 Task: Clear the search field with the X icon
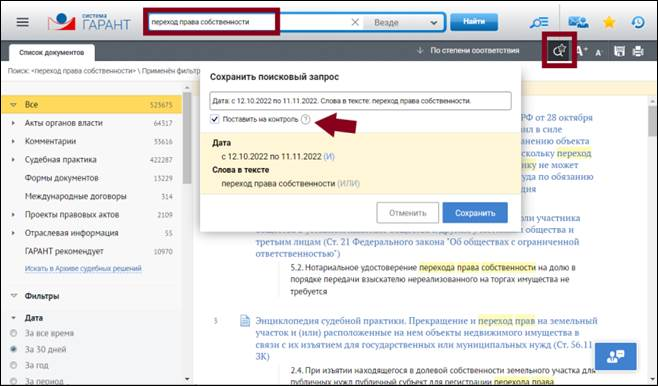click(355, 22)
